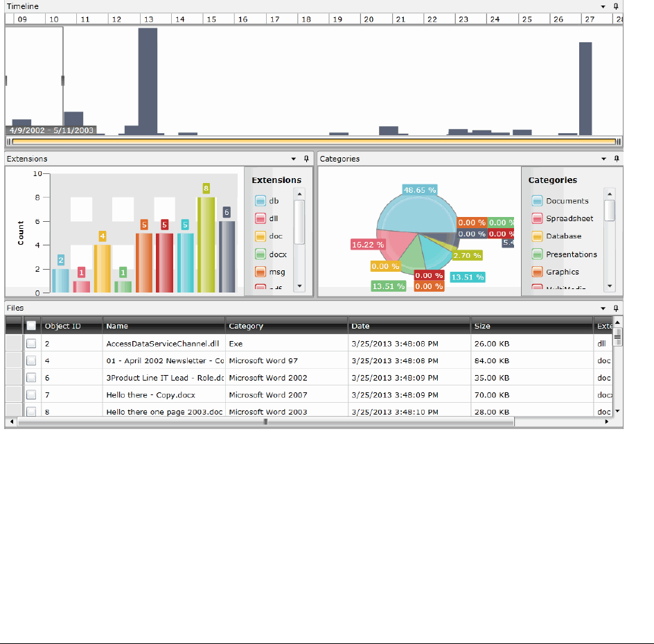This screenshot has width=654, height=644.
Task: Check the box for AccessDataServiceChannel.dll row
Action: point(31,344)
